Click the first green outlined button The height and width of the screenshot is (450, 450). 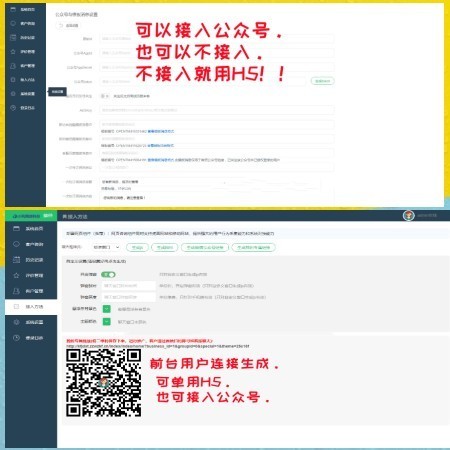pos(137,247)
